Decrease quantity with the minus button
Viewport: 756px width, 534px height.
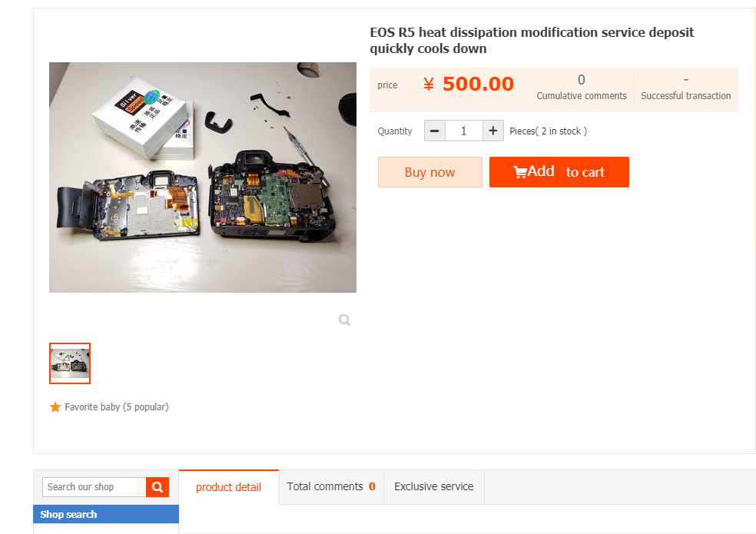click(x=434, y=131)
